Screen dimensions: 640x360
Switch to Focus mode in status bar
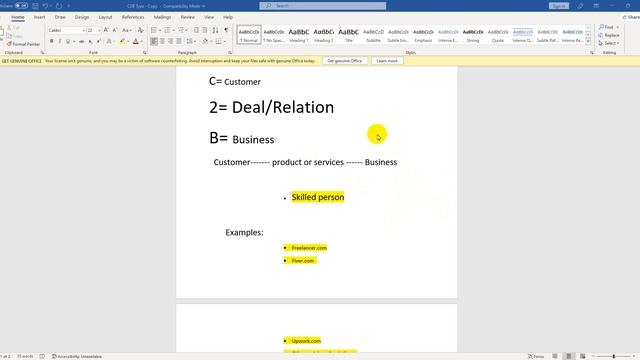(x=536, y=356)
